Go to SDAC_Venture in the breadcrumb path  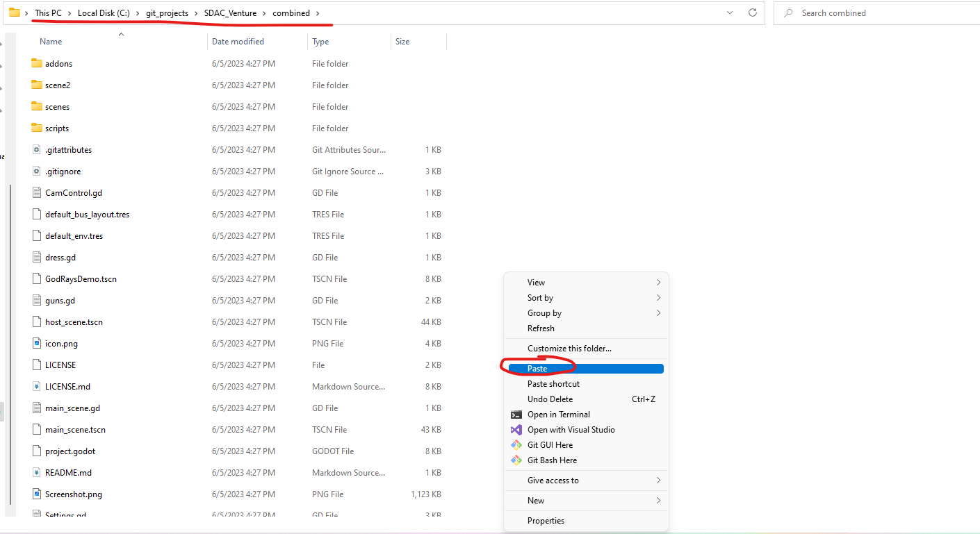pos(230,13)
